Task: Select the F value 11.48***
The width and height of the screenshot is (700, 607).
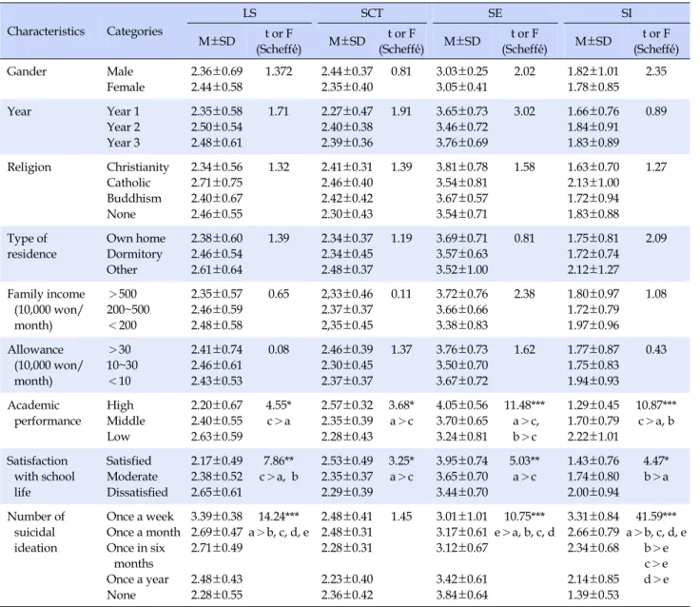Action: pyautogui.click(x=525, y=405)
